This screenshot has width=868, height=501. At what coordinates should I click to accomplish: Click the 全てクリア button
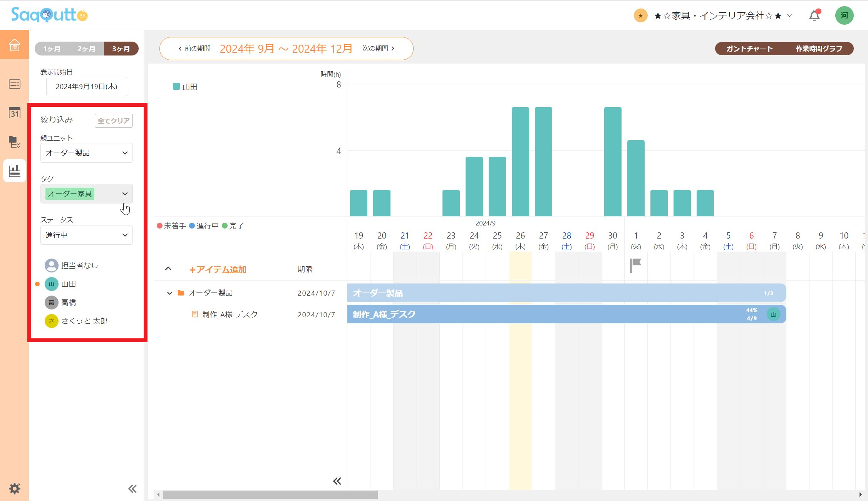click(x=114, y=121)
